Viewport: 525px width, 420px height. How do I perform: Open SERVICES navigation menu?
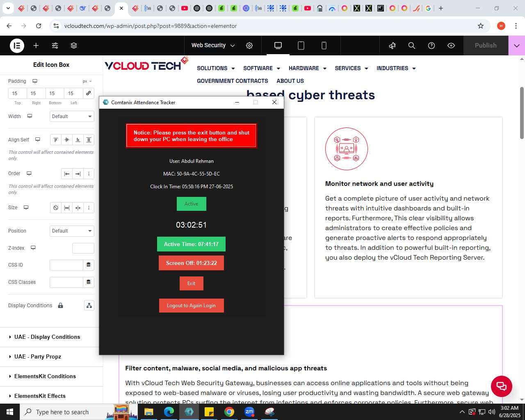(x=352, y=68)
